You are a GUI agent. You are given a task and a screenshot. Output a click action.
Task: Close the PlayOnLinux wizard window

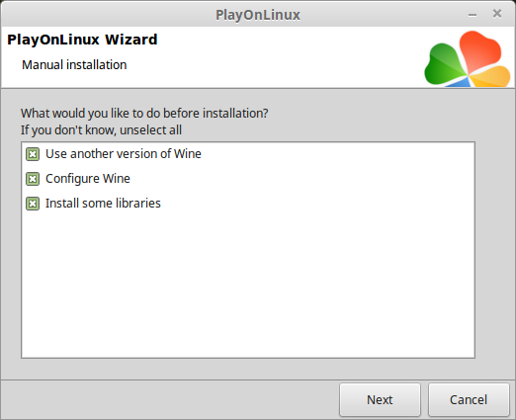tap(497, 14)
